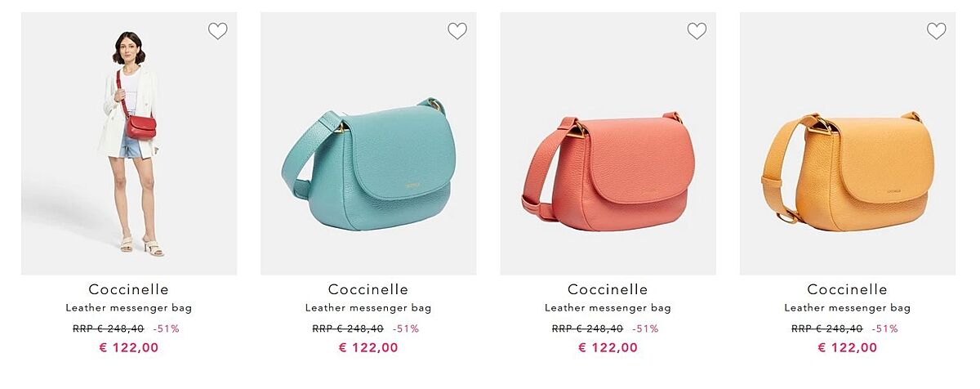Image resolution: width=980 pixels, height=389 pixels.
Task: Open Leather messenger bag title for coral bag
Action: pyautogui.click(x=608, y=308)
